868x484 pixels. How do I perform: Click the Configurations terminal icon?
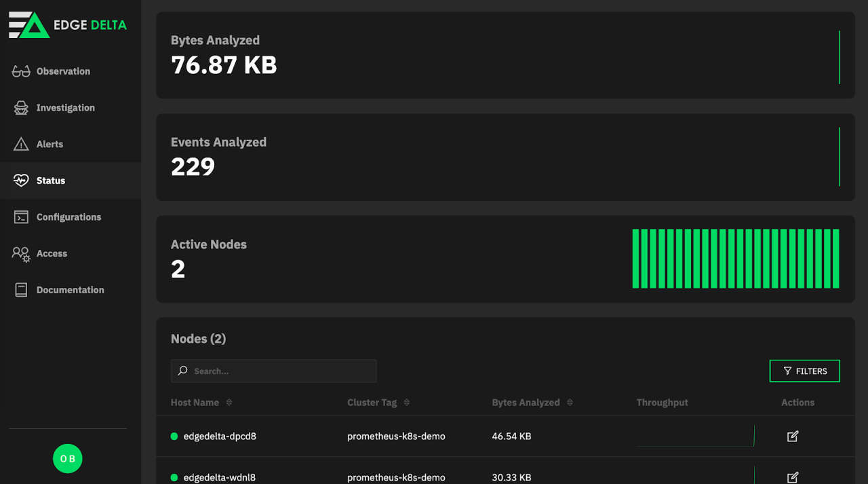[21, 217]
